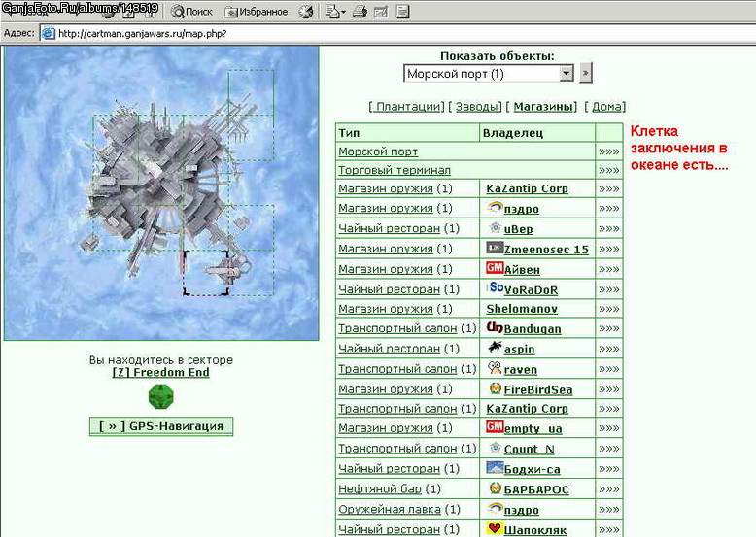The height and width of the screenshot is (537, 756).
Task: Switch to the Дома filter
Action: coord(606,107)
